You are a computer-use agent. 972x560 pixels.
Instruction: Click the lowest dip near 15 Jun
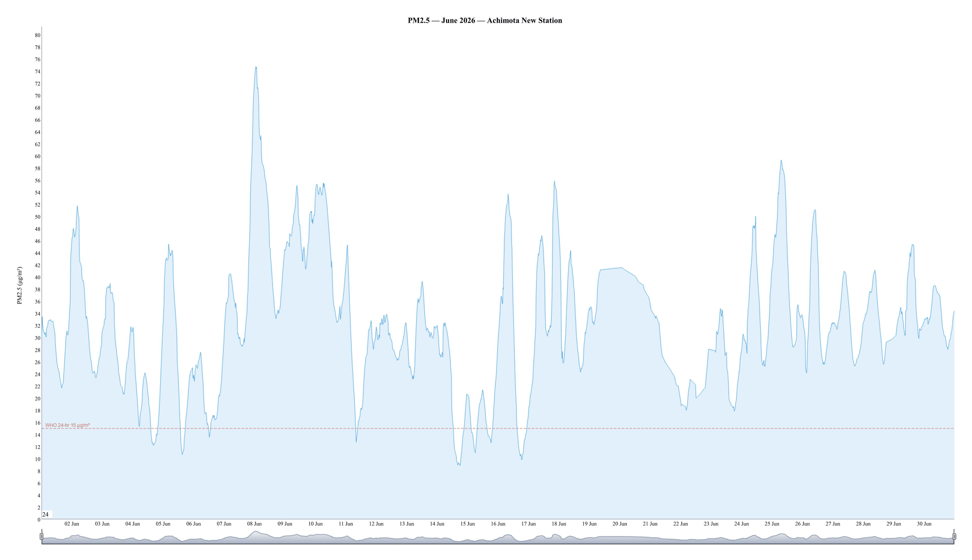coord(459,465)
